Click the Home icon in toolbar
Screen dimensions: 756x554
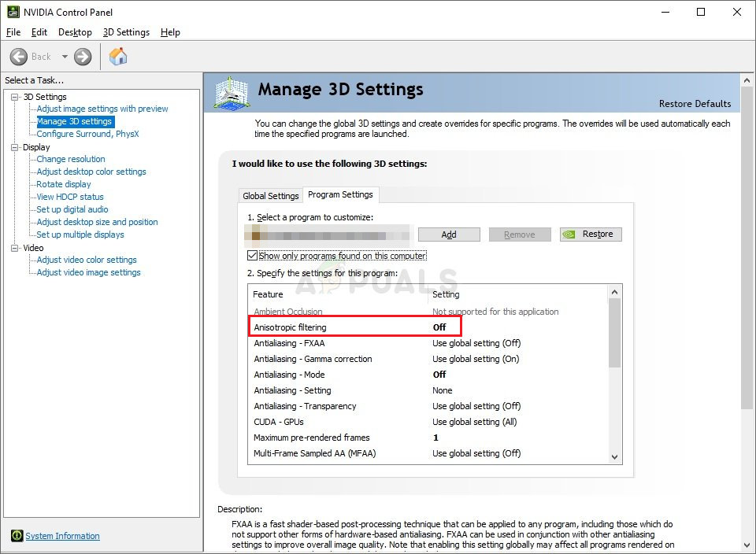118,57
